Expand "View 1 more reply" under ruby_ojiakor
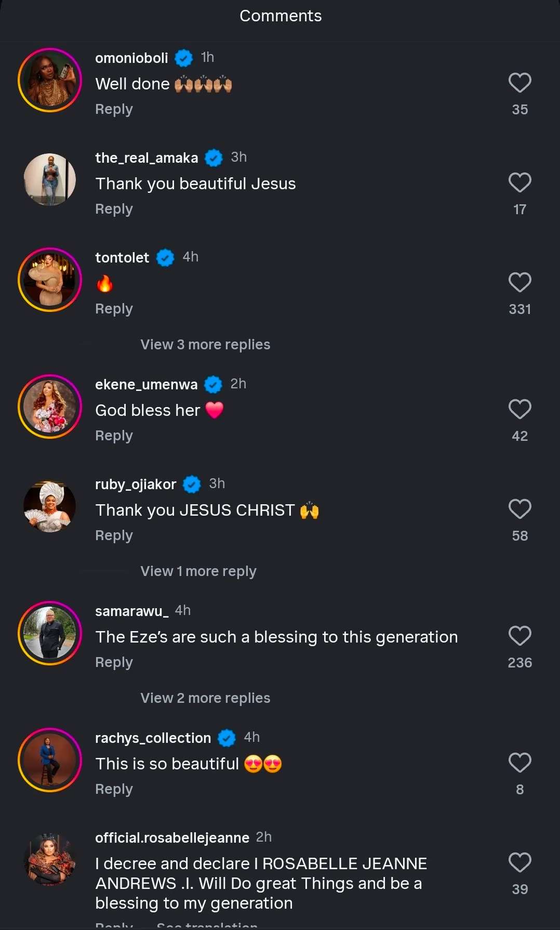 point(198,571)
